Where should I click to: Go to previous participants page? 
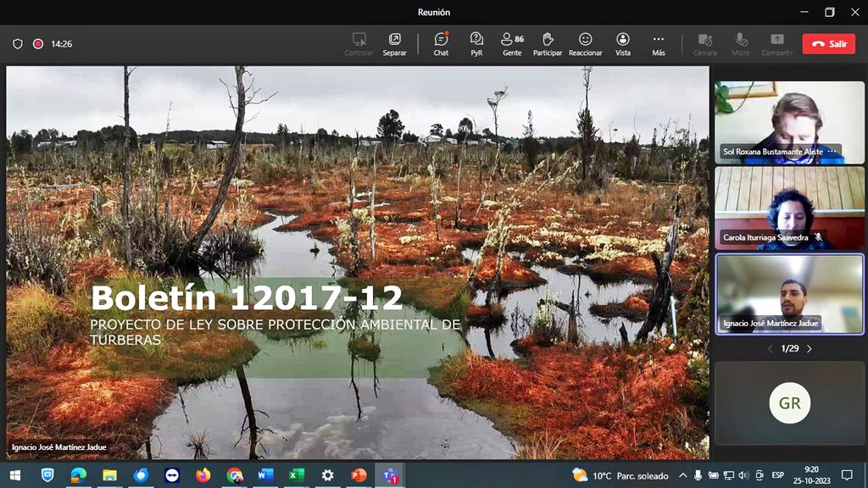770,348
